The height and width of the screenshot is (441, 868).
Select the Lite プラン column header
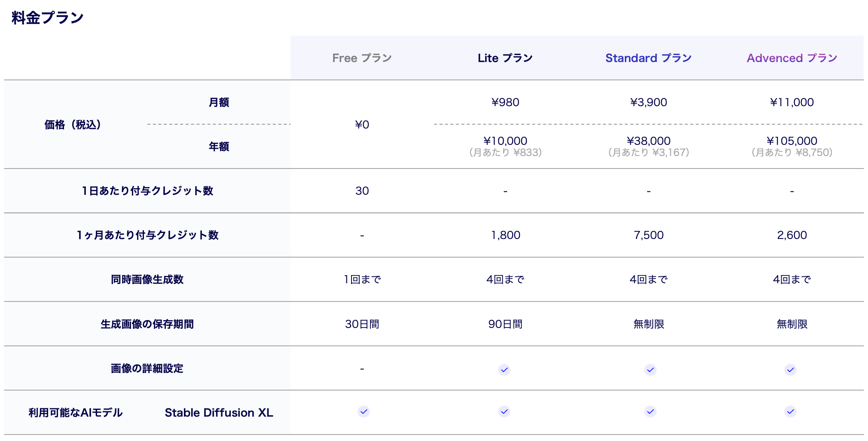point(505,58)
